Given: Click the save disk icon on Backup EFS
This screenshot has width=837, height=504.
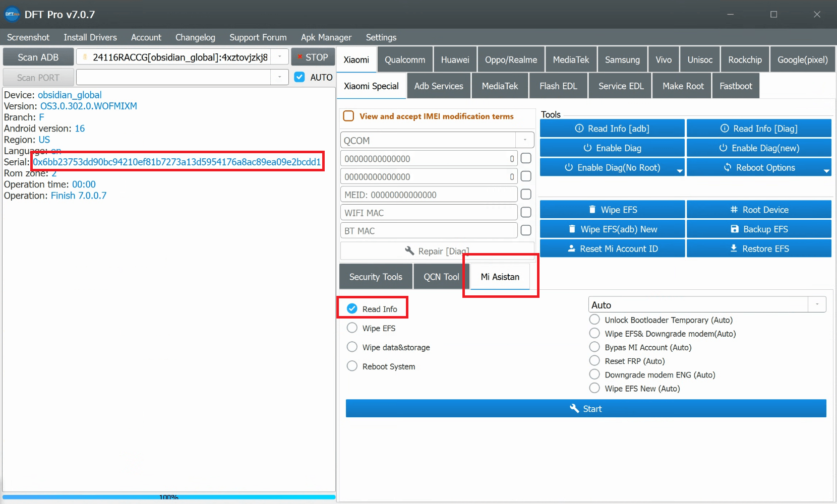Looking at the screenshot, I should [x=735, y=229].
